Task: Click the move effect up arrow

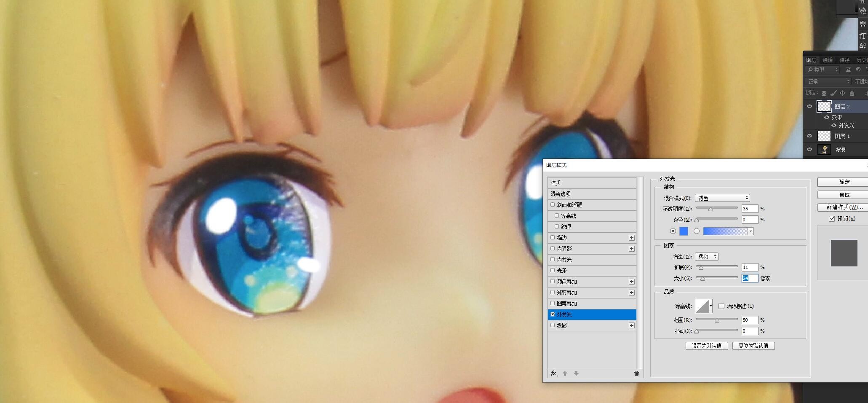Action: (x=565, y=373)
